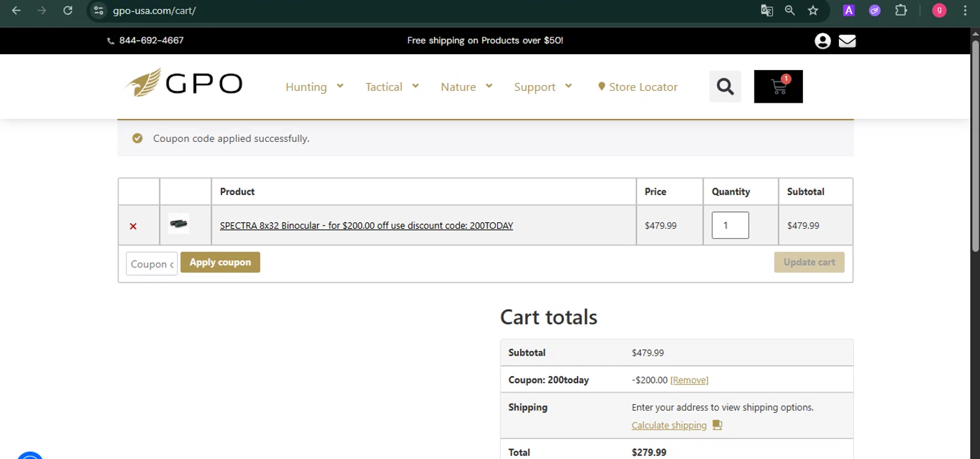Click the phone icon beside 844-692-4667
This screenshot has height=459, width=980.
coord(110,41)
